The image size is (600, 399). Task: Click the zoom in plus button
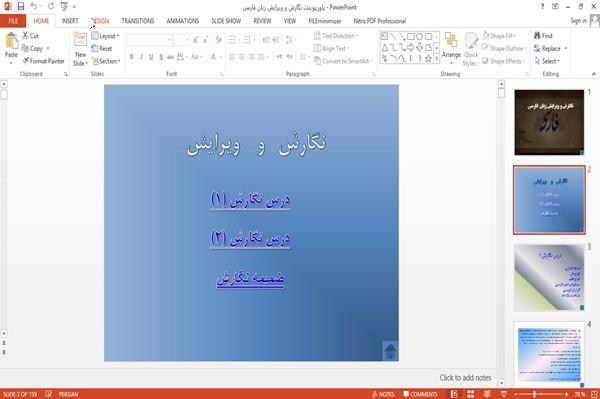click(566, 394)
